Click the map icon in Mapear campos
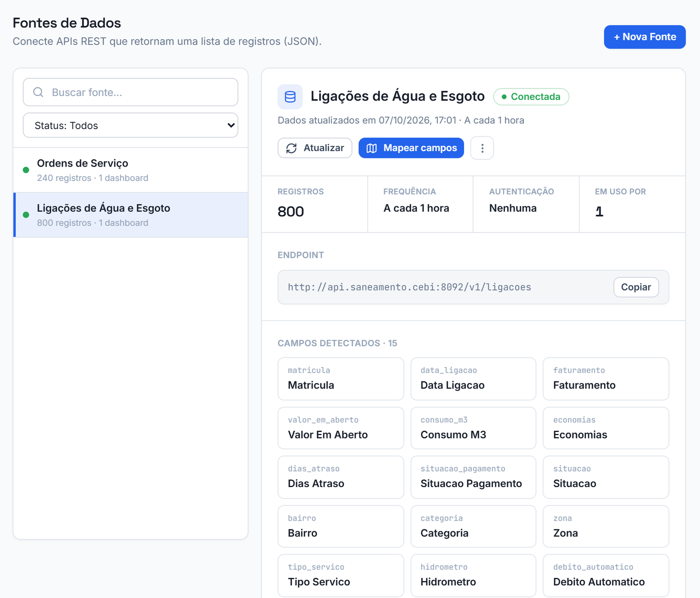This screenshot has width=700, height=598. (371, 148)
